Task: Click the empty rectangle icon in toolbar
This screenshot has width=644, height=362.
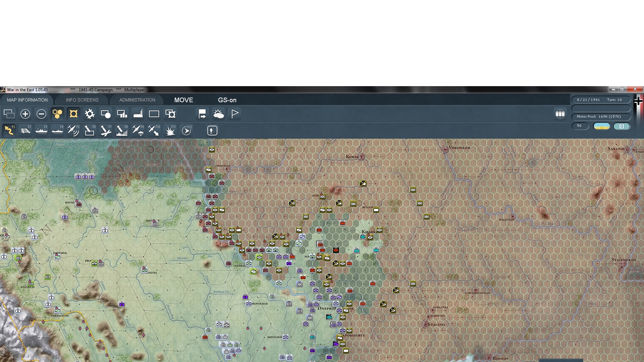Action: coord(154,114)
